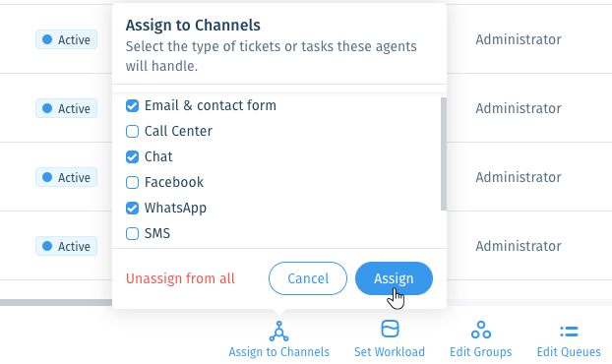Click the Unassign from all link
Viewport: 612px width, 364px height.
tap(180, 278)
